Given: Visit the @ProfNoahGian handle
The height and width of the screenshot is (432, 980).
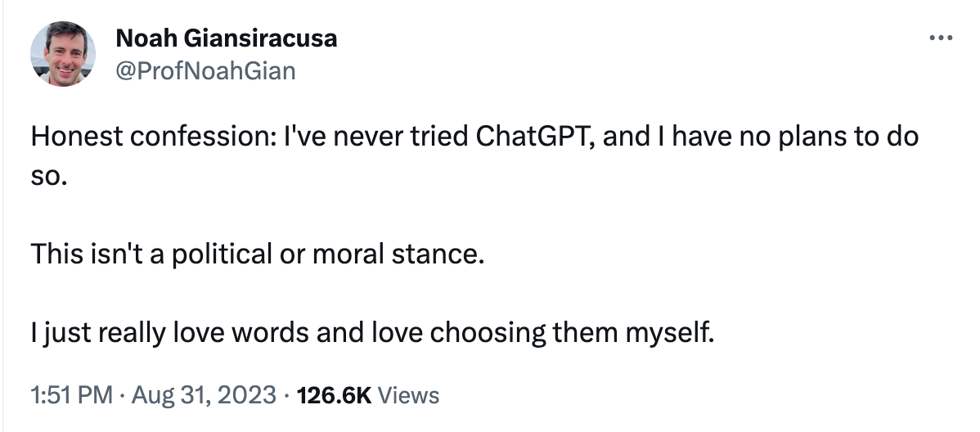Looking at the screenshot, I should [205, 71].
